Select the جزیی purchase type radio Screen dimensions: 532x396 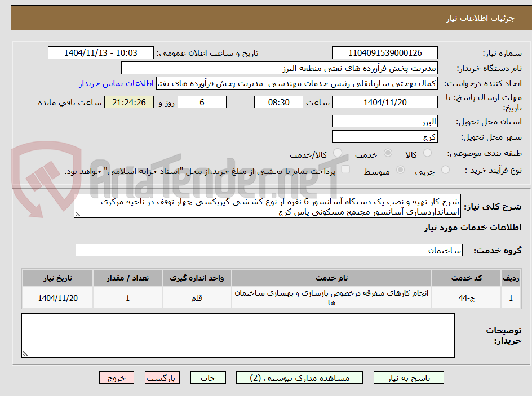pos(445,170)
